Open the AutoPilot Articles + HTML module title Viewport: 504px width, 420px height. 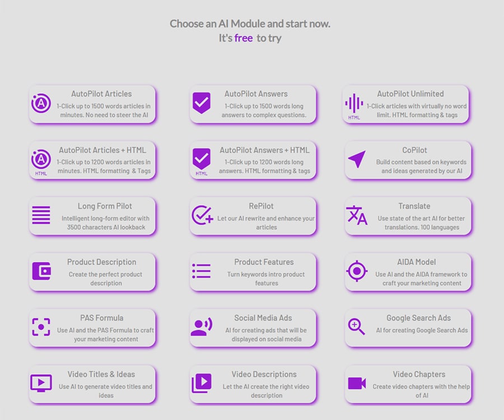[102, 150]
